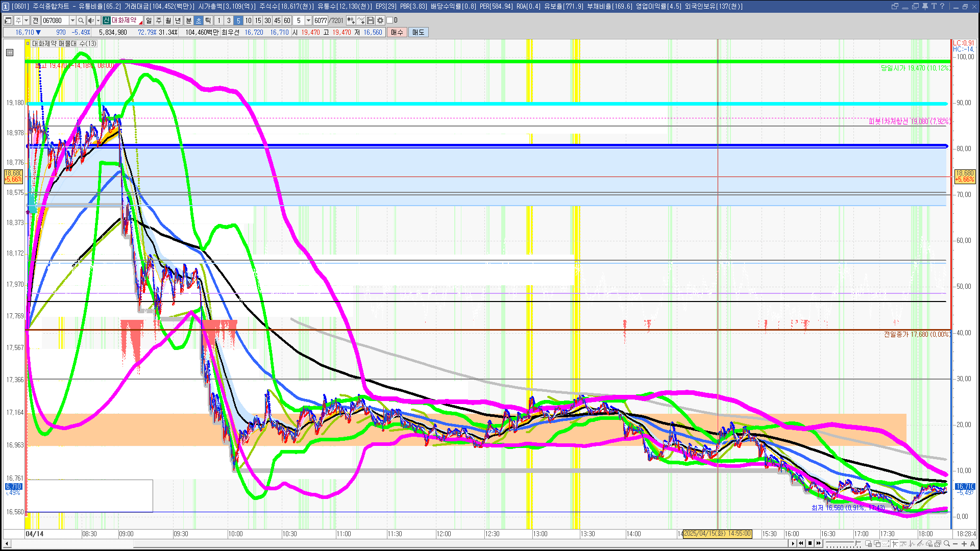Click the minus zoom-out icon at bottom
The height and width of the screenshot is (551, 980).
pyautogui.click(x=955, y=544)
